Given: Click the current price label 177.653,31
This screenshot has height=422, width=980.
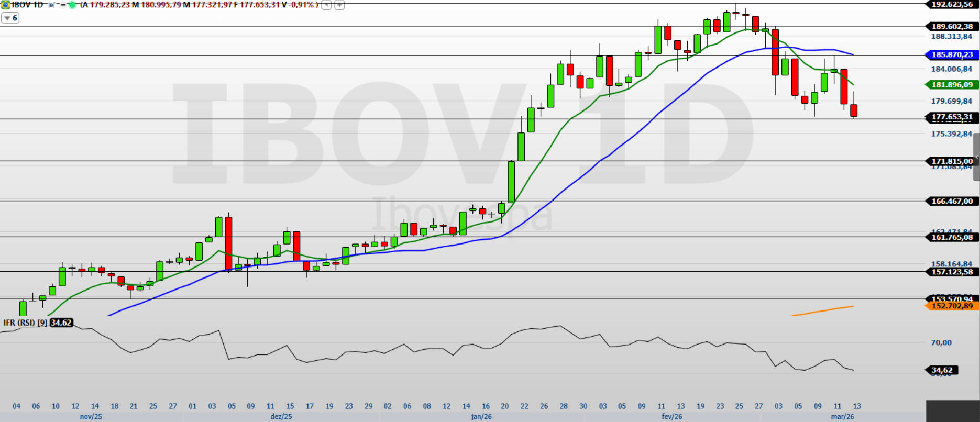Looking at the screenshot, I should tap(952, 117).
